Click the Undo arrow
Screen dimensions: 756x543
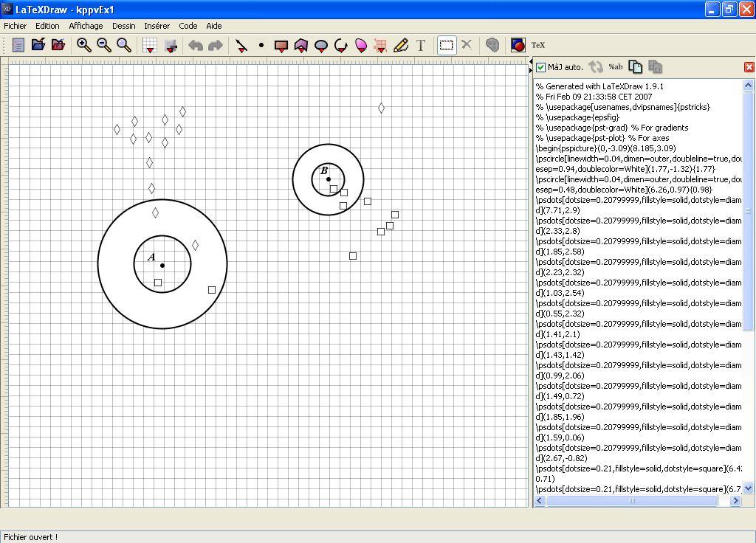(x=195, y=45)
